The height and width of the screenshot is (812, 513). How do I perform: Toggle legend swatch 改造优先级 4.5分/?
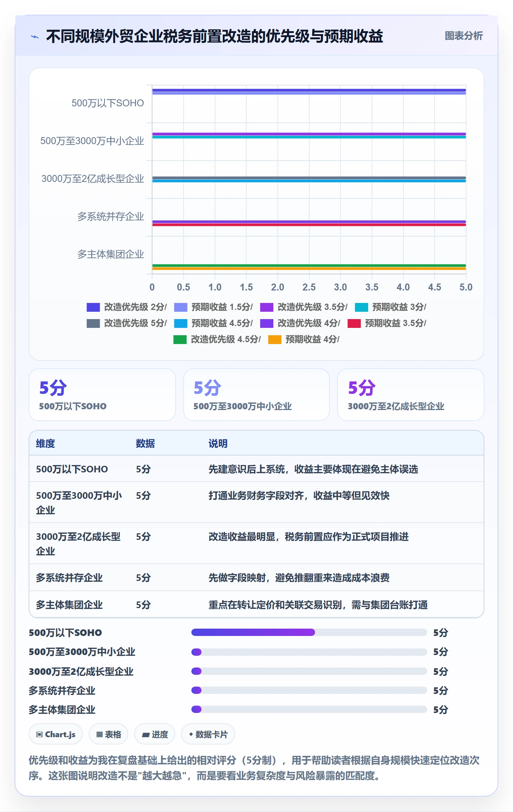tap(180, 340)
